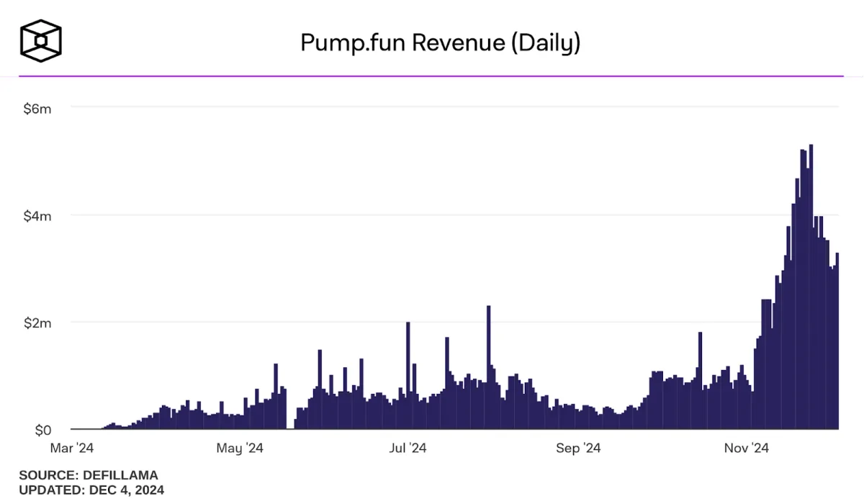Click the "SOURCE: DEFILLAMA" text
864x504 pixels.
pos(89,475)
